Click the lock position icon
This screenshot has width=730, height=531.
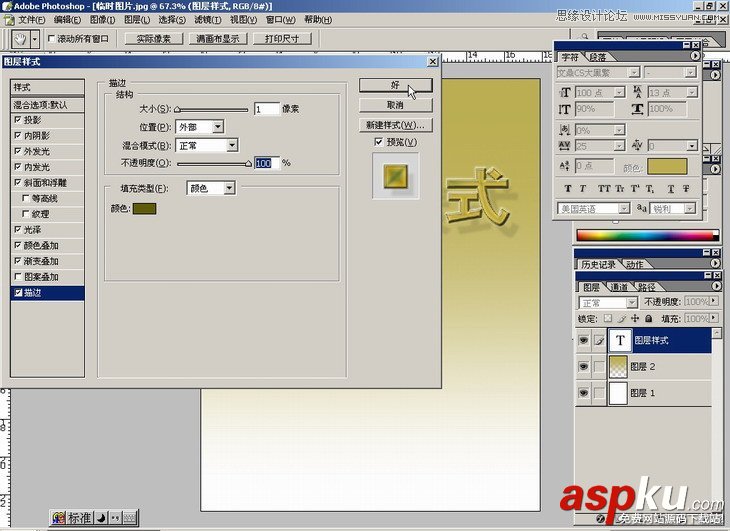[635, 319]
